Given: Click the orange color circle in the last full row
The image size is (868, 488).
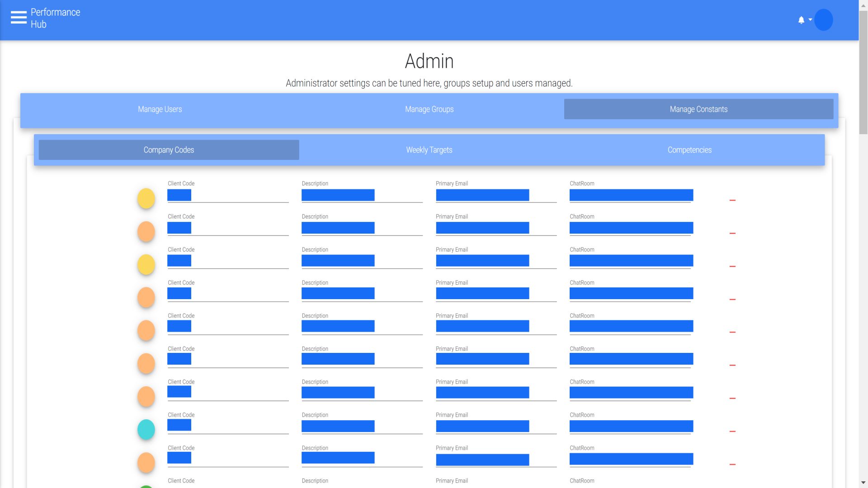Looking at the screenshot, I should (146, 463).
